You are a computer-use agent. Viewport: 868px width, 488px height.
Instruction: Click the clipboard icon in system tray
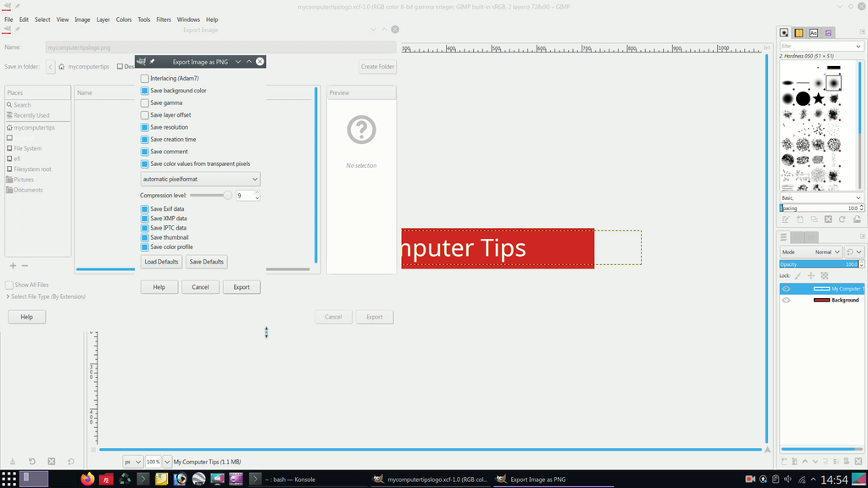[776, 480]
